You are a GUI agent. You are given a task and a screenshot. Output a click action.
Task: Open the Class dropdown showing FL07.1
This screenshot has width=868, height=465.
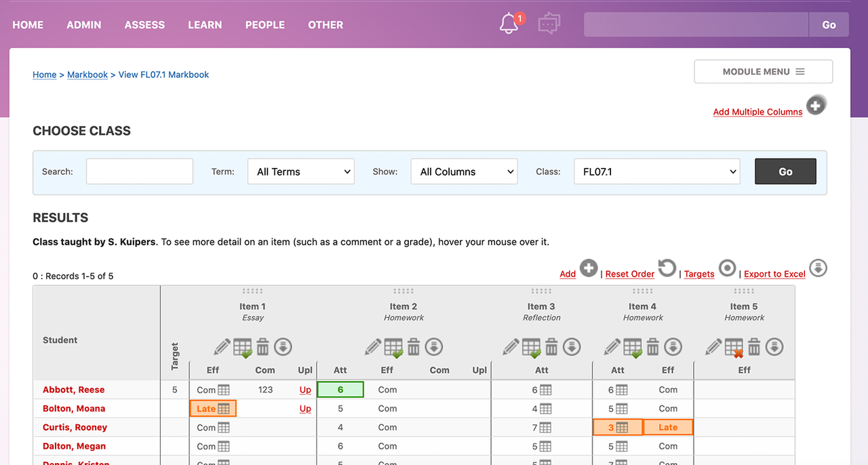(657, 171)
